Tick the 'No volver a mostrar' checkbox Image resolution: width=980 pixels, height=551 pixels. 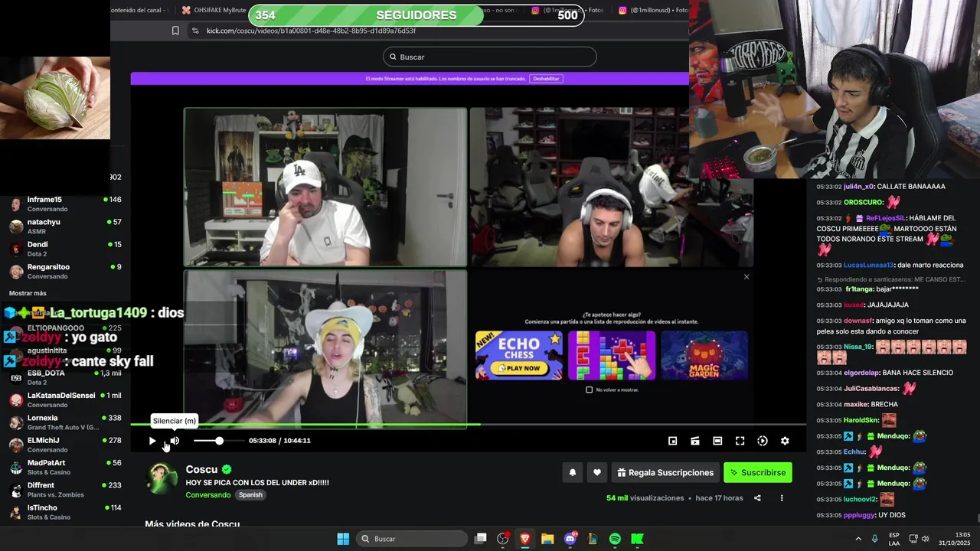click(589, 390)
